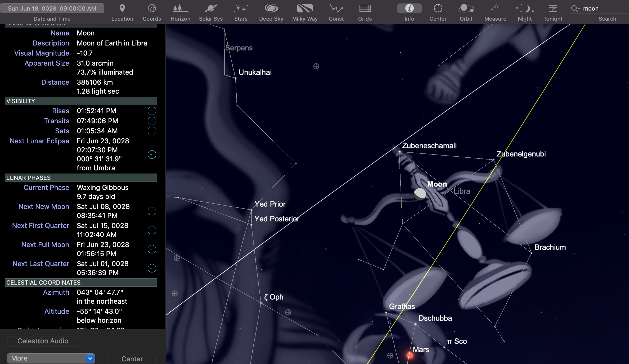Screen dimensions: 629x364
Task: Open the Location pin tool
Action: [x=122, y=9]
